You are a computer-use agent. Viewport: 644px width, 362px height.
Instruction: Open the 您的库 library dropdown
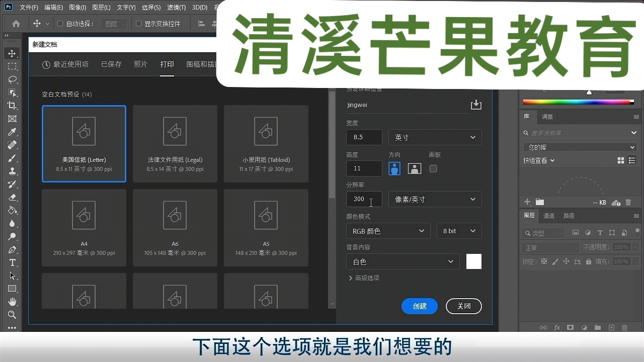point(580,147)
